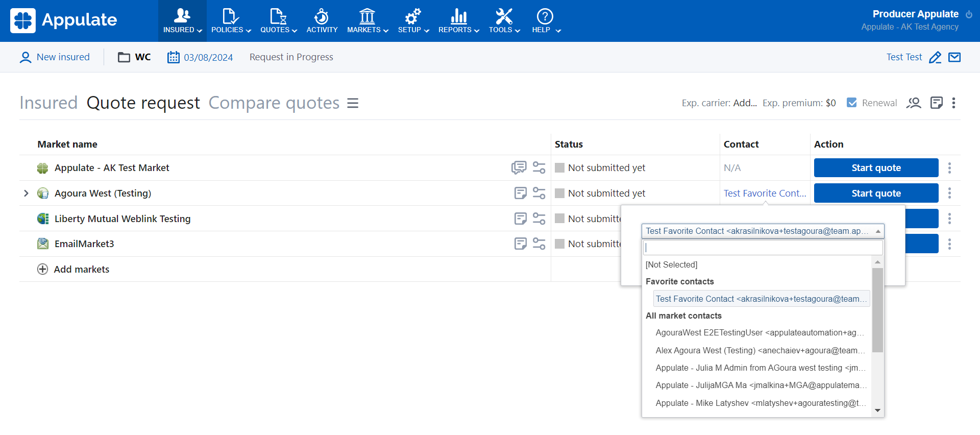The height and width of the screenshot is (435, 980).
Task: Expand the Agoura West (Testing) row
Action: point(26,193)
